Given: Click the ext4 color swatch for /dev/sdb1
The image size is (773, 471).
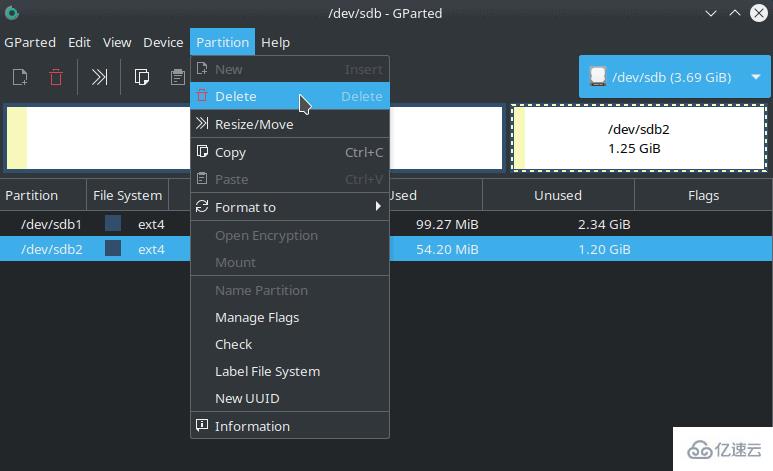Looking at the screenshot, I should (x=113, y=223).
